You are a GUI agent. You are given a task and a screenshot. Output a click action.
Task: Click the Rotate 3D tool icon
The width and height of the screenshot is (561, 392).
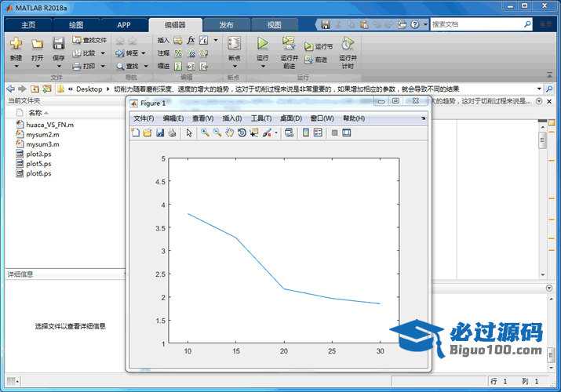[242, 133]
